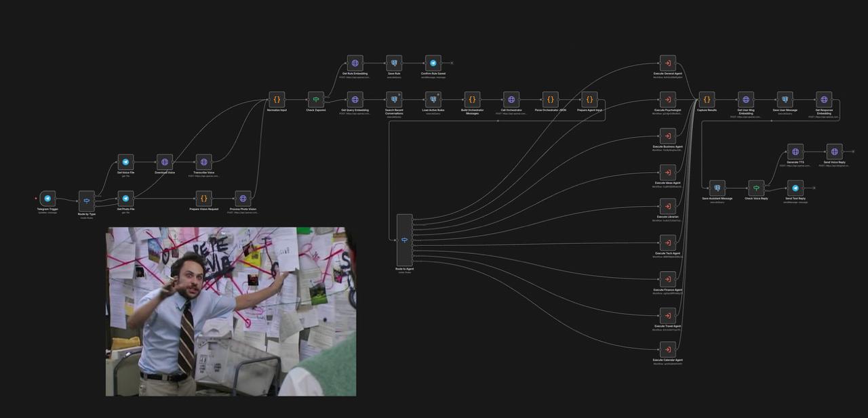Select the Telegram Trigger node
The image size is (868, 418).
click(x=47, y=198)
